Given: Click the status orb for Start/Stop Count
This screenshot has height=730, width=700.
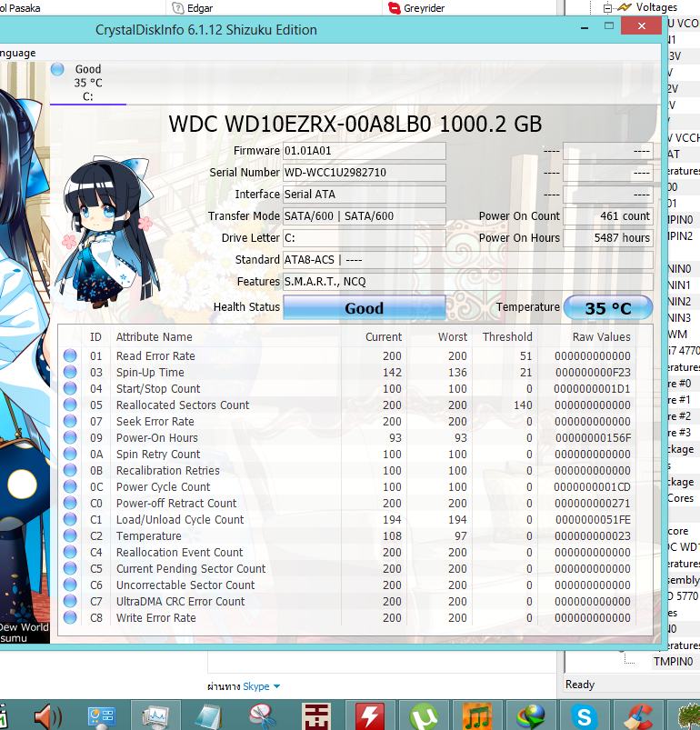Looking at the screenshot, I should [x=70, y=388].
